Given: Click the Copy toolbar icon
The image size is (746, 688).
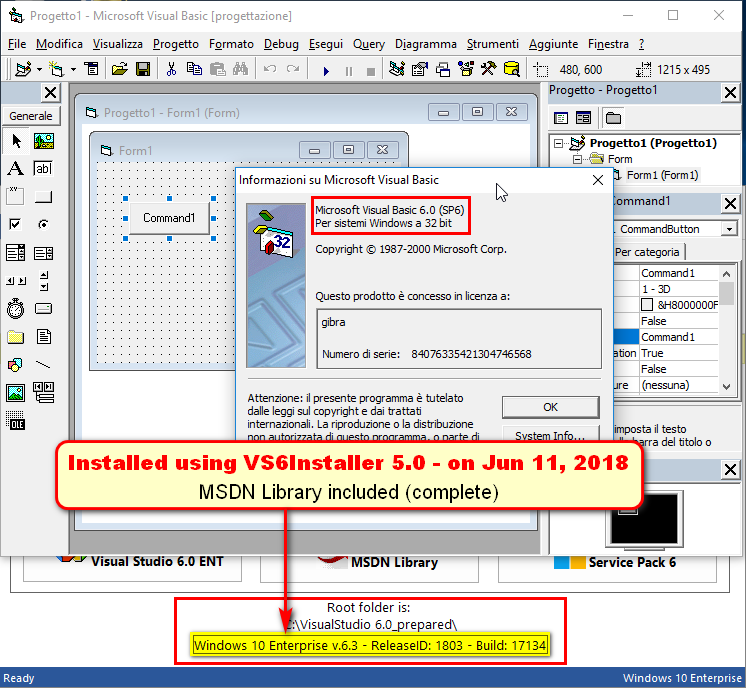Looking at the screenshot, I should (194, 69).
